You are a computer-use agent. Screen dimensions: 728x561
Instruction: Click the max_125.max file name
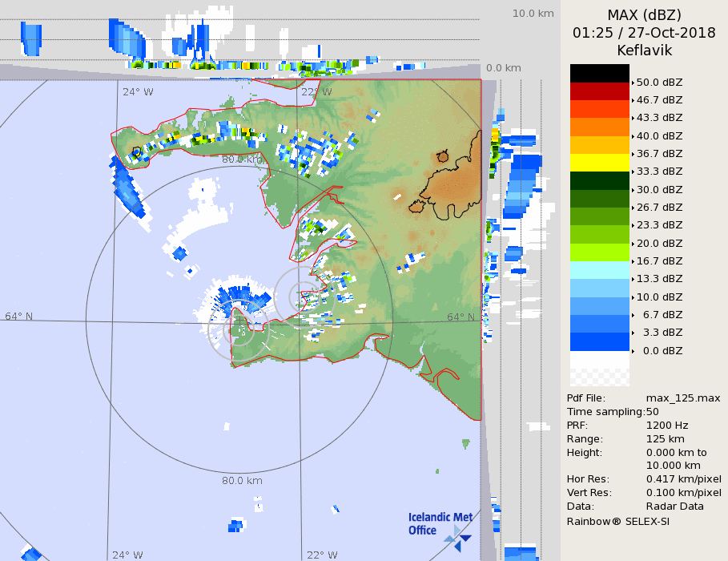[683, 398]
